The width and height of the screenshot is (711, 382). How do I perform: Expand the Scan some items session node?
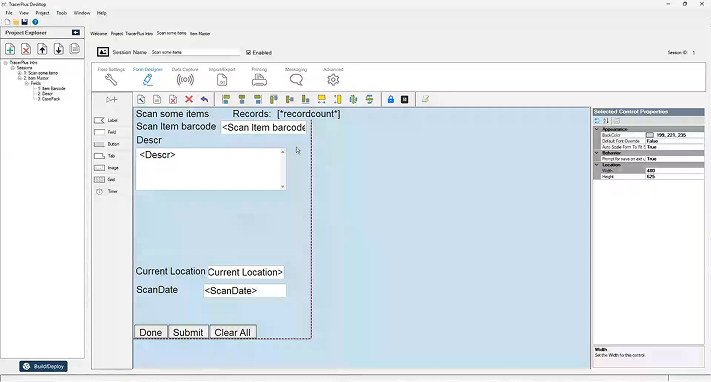click(x=19, y=73)
